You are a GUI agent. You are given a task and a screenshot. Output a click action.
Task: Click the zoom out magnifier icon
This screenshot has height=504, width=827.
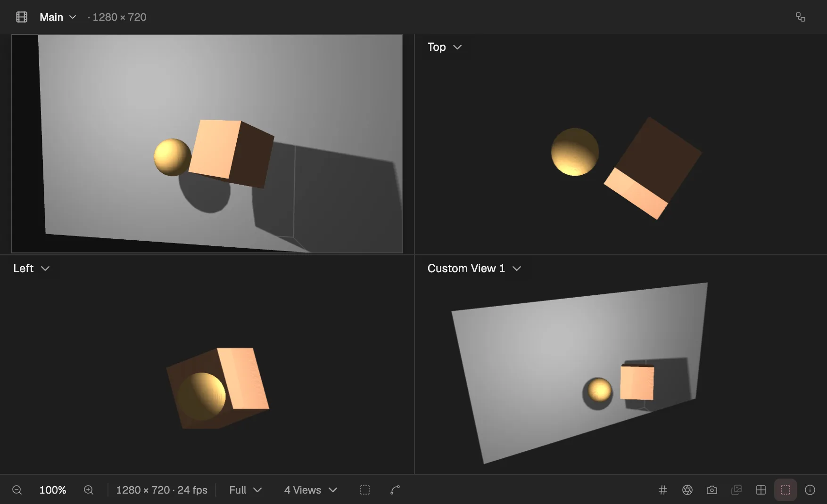tap(17, 490)
